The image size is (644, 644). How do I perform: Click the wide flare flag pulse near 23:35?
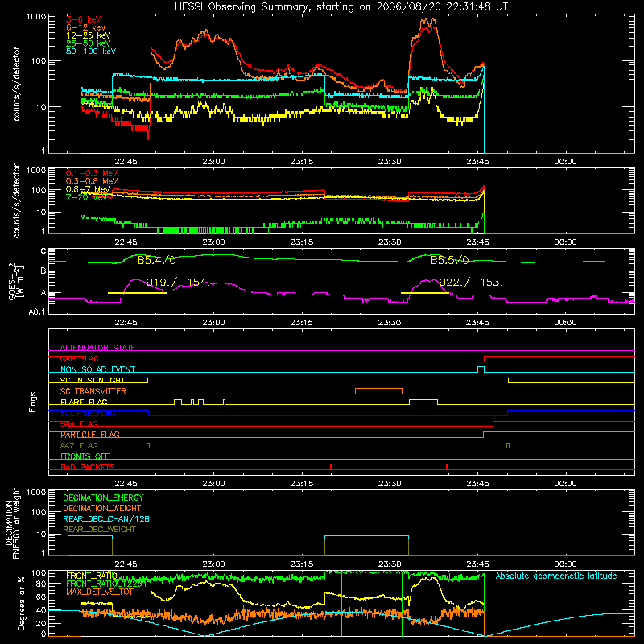[x=423, y=402]
